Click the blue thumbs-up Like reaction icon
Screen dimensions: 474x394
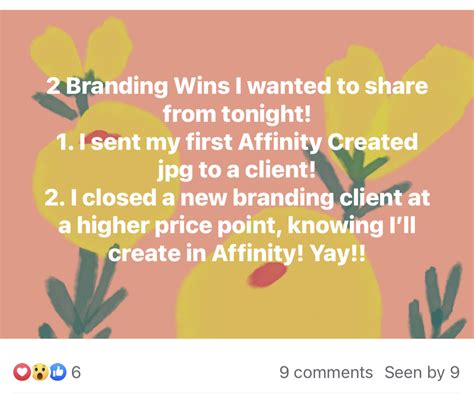(58, 372)
